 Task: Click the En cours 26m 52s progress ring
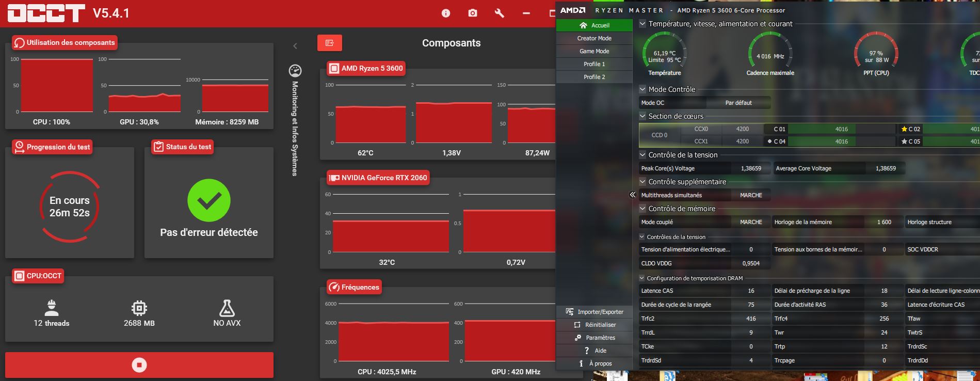70,207
